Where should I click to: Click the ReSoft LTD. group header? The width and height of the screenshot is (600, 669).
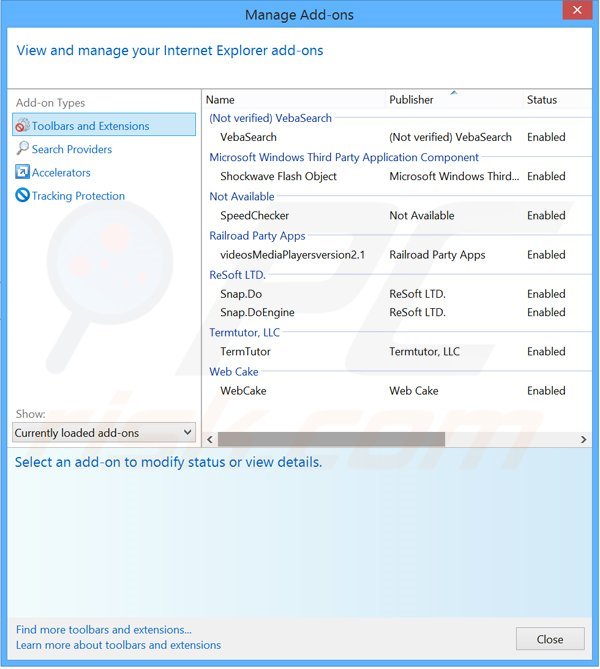click(237, 275)
